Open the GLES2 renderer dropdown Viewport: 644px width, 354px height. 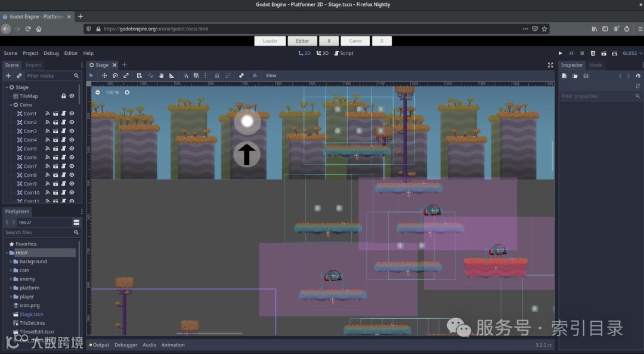click(632, 53)
